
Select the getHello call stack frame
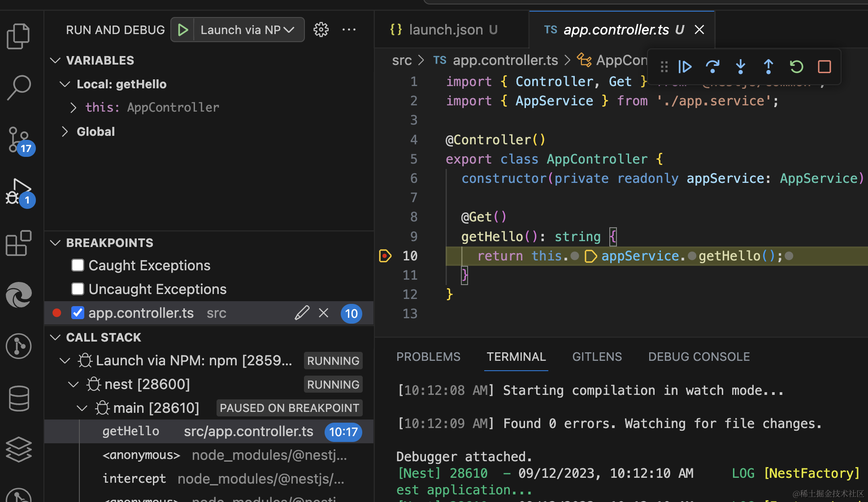[131, 431]
